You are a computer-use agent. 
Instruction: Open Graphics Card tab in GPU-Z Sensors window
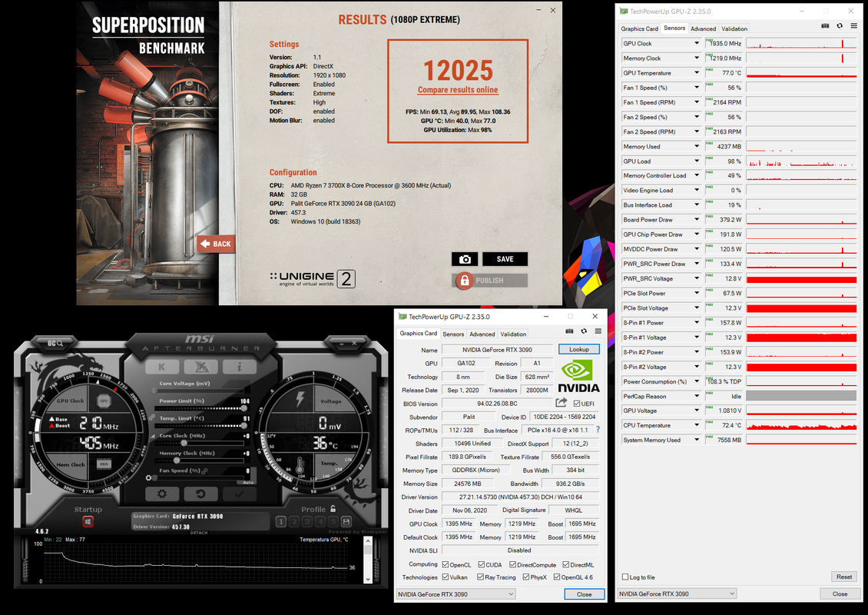639,28
